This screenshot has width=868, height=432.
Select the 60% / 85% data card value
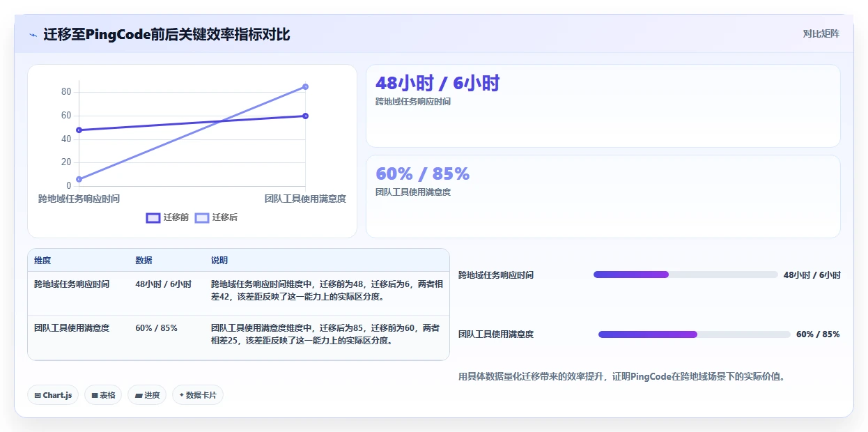[422, 173]
